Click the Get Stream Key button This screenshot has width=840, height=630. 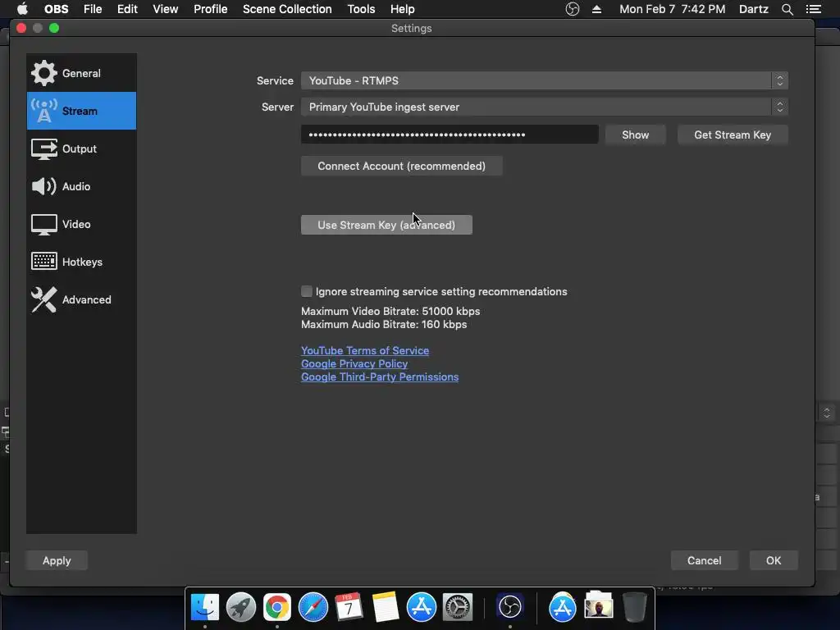coord(733,135)
